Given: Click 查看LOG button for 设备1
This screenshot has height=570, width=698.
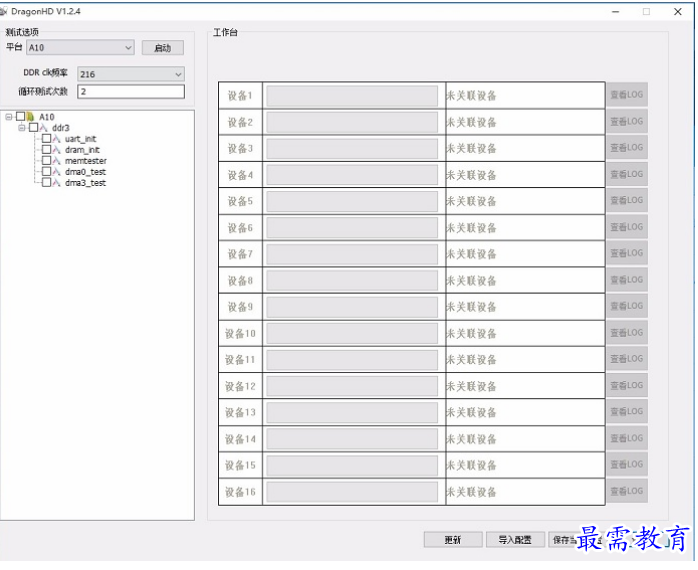Looking at the screenshot, I should pos(627,94).
